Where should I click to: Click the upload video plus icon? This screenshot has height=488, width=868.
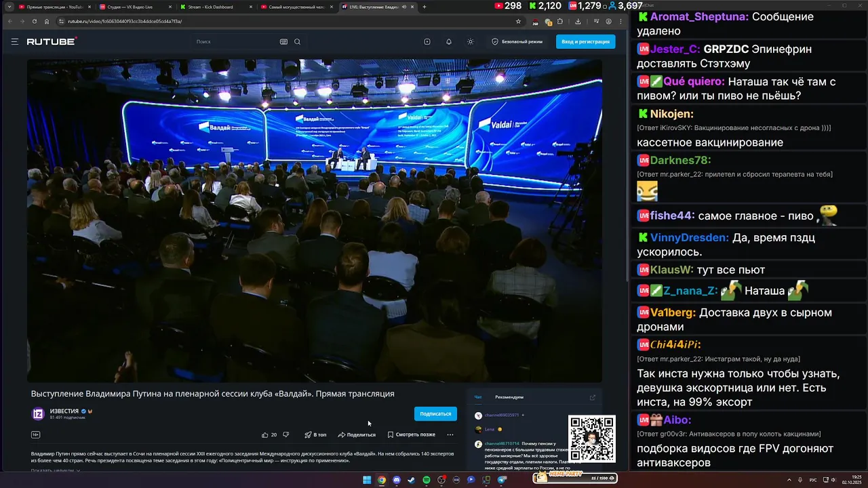[427, 41]
